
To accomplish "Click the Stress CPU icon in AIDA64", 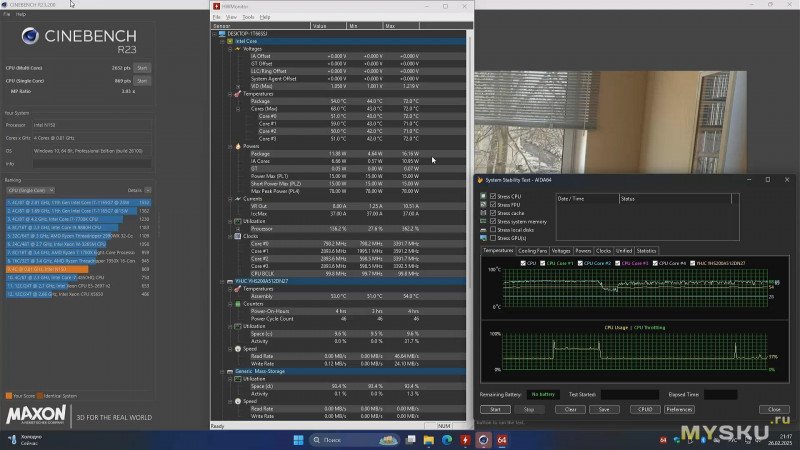I will point(483,196).
